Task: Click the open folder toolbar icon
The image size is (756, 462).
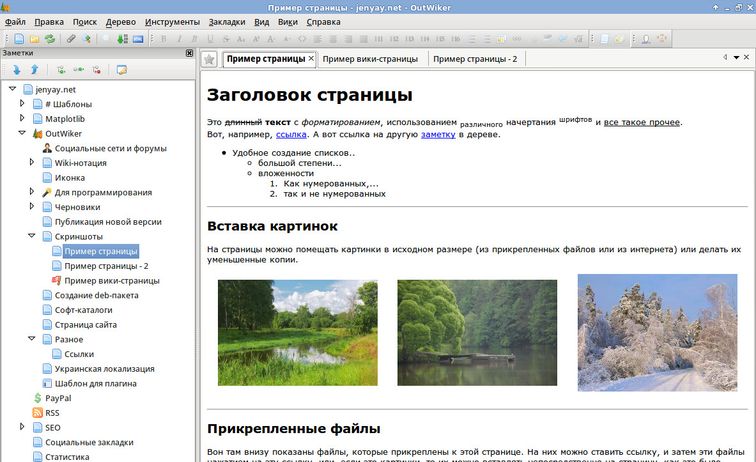Action: pos(34,39)
